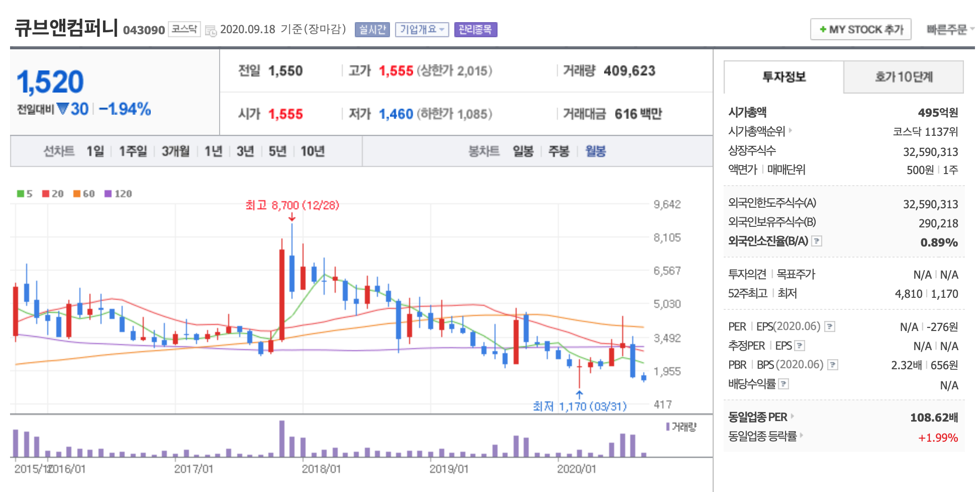Click the PBR 2.32배 value
The image size is (980, 492).
[x=907, y=365]
